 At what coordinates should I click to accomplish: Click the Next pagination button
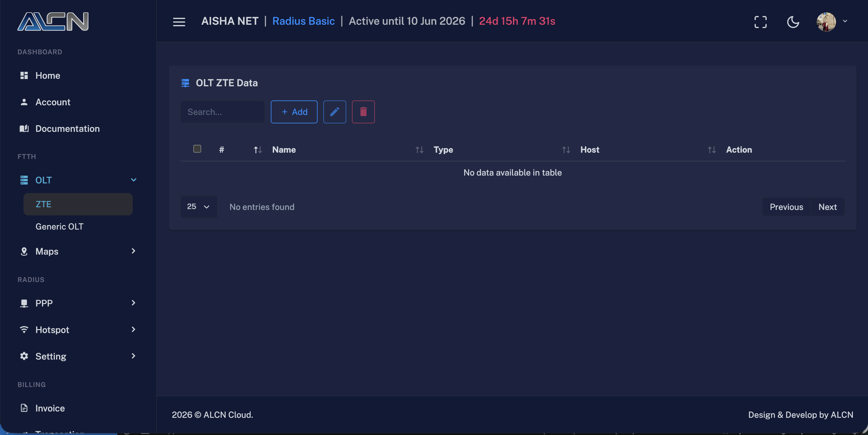tap(827, 207)
